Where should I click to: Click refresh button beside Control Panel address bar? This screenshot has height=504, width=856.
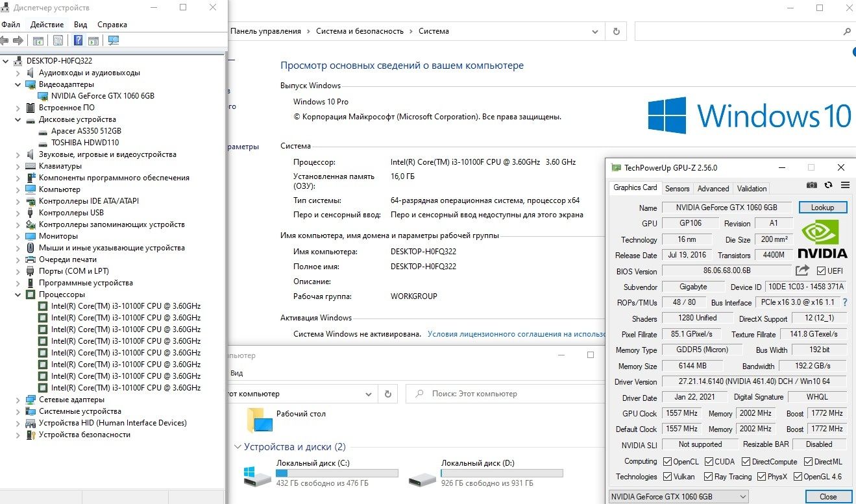(x=616, y=31)
